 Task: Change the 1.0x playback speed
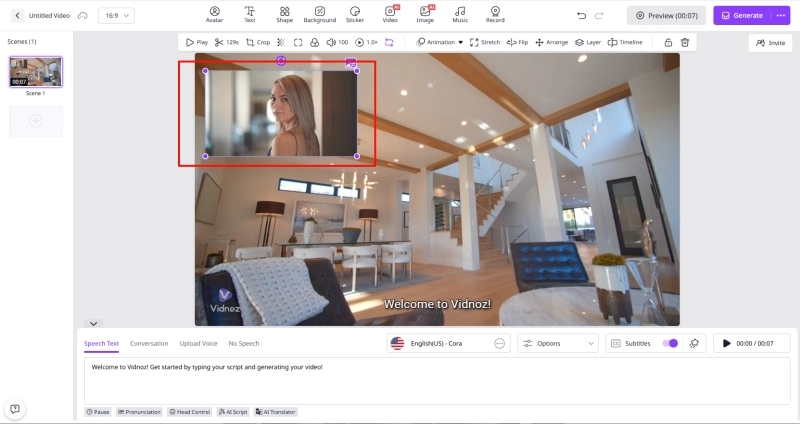366,42
